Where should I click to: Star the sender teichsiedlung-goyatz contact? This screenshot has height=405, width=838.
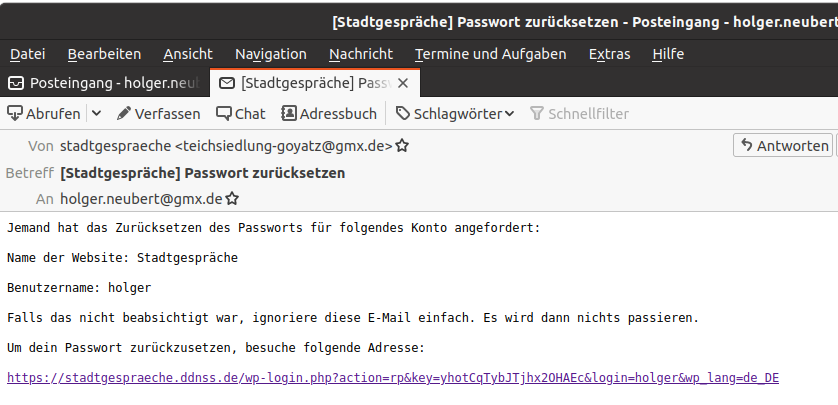coord(402,146)
